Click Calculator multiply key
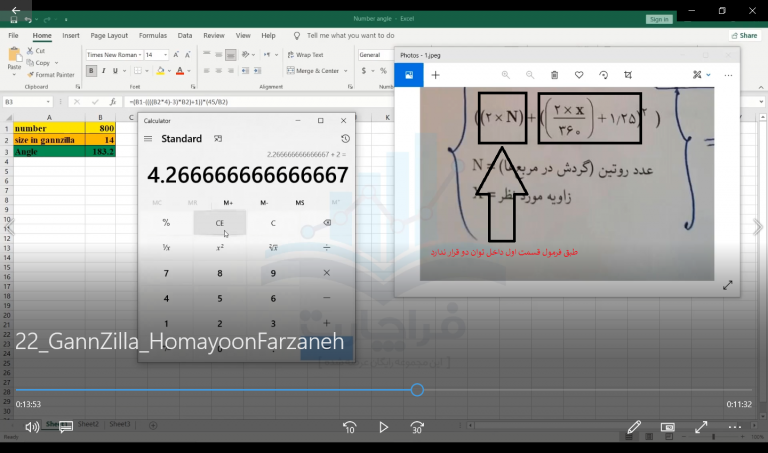Screen dimensions: 768x453 tap(327, 273)
